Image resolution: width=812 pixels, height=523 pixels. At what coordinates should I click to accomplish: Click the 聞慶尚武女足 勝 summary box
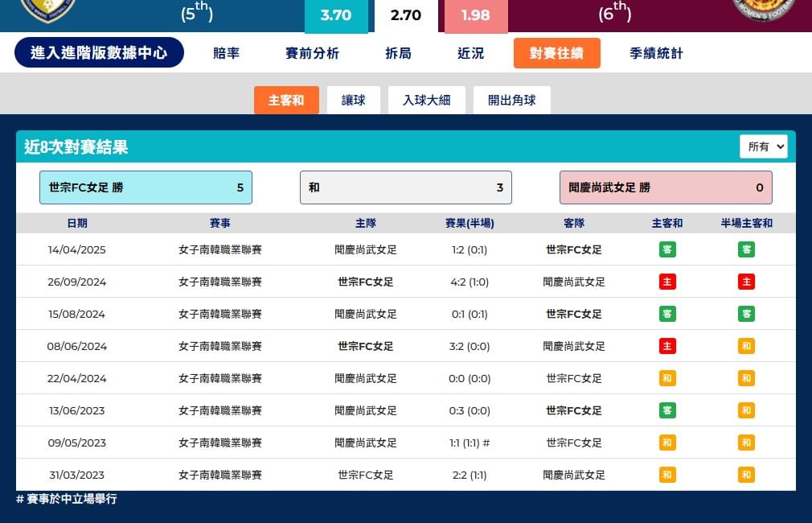pyautogui.click(x=666, y=187)
